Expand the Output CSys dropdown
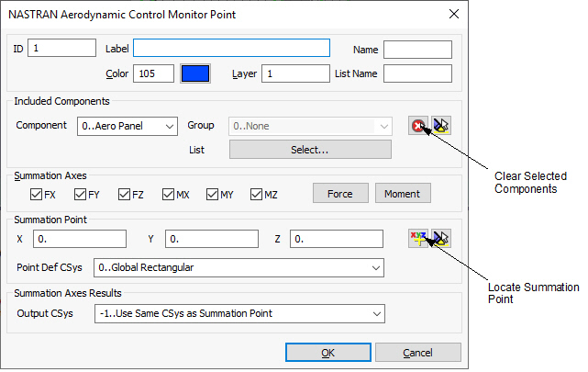 click(239, 313)
